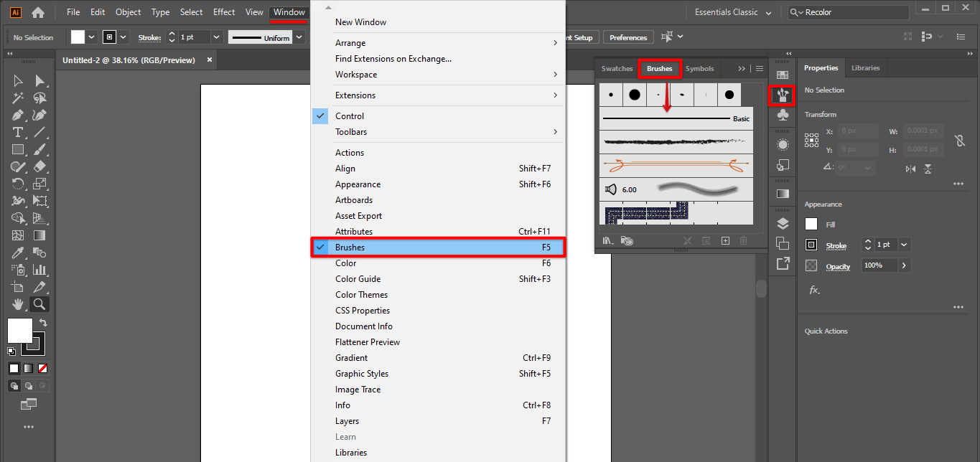Open the Brush Libraries menu icon

[x=608, y=240]
